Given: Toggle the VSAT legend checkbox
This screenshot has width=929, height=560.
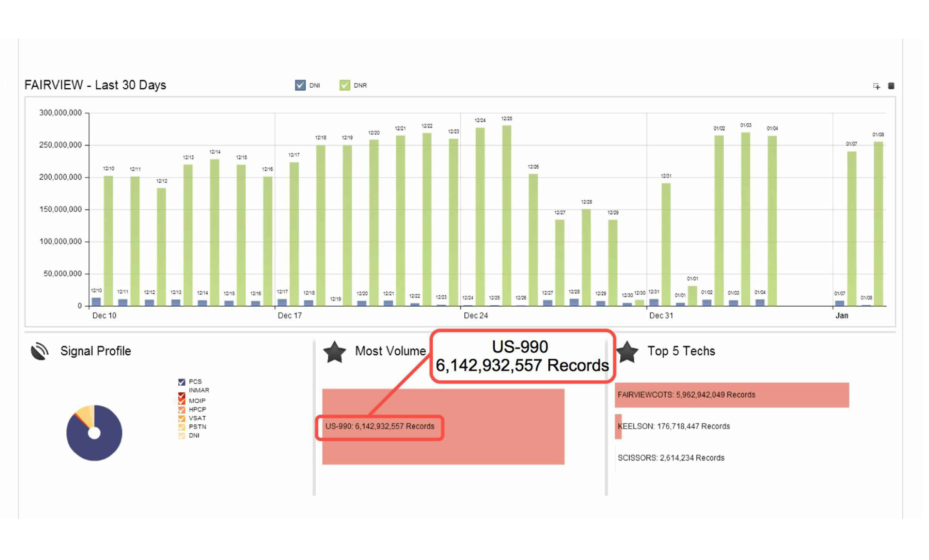Looking at the screenshot, I should coord(182,418).
